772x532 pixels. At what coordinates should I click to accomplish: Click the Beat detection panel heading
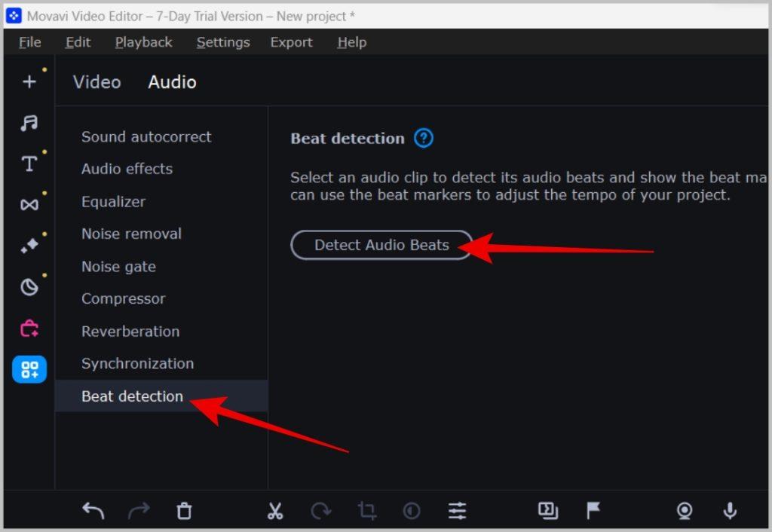348,139
